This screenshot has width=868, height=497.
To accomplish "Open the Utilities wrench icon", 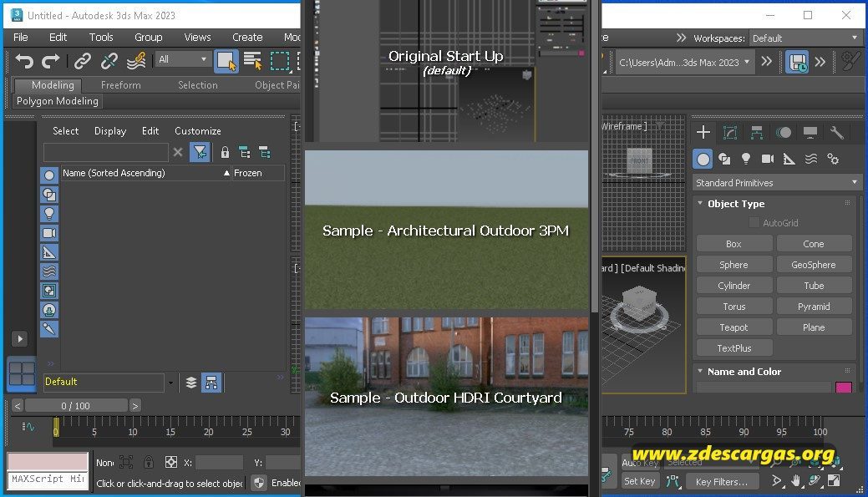I will 837,132.
